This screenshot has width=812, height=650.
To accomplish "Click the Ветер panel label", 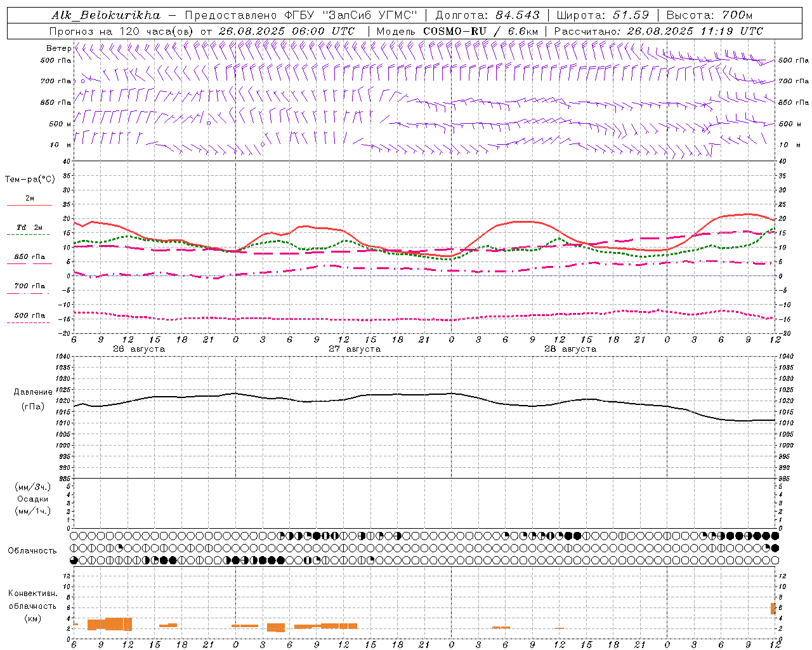I will [58, 48].
